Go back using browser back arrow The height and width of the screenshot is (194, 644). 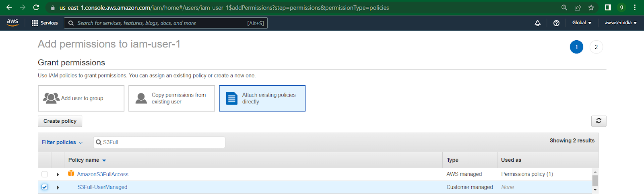pyautogui.click(x=9, y=7)
